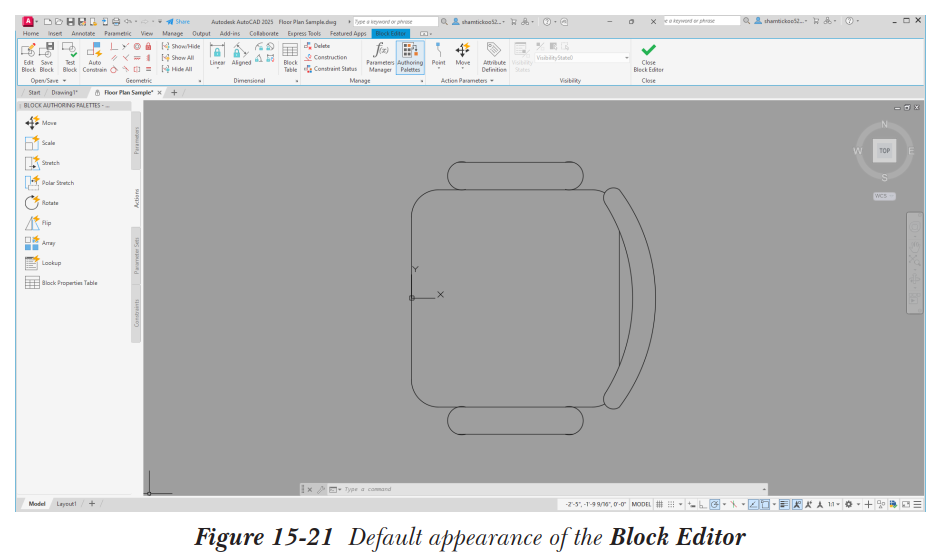Switch to the Layout1 tab
This screenshot has width=937, height=557.
click(66, 504)
